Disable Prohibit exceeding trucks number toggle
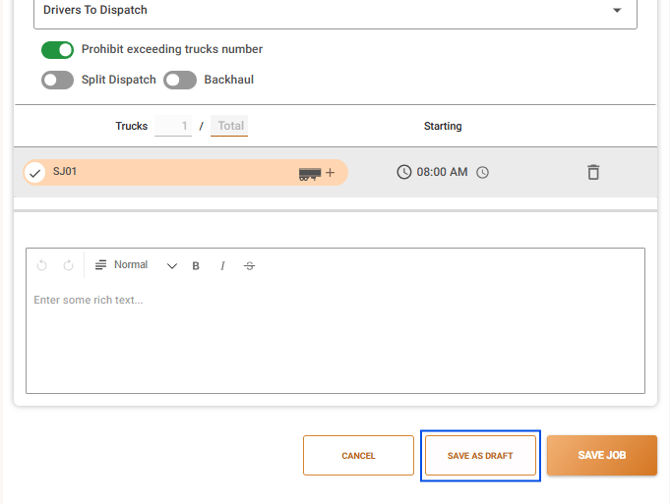 point(57,49)
